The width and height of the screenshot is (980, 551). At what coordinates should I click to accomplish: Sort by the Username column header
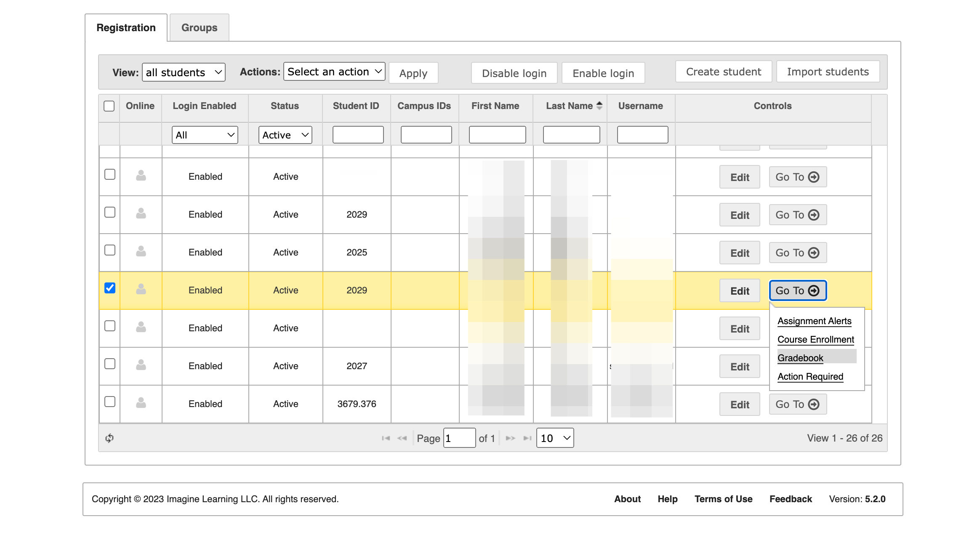pos(640,106)
